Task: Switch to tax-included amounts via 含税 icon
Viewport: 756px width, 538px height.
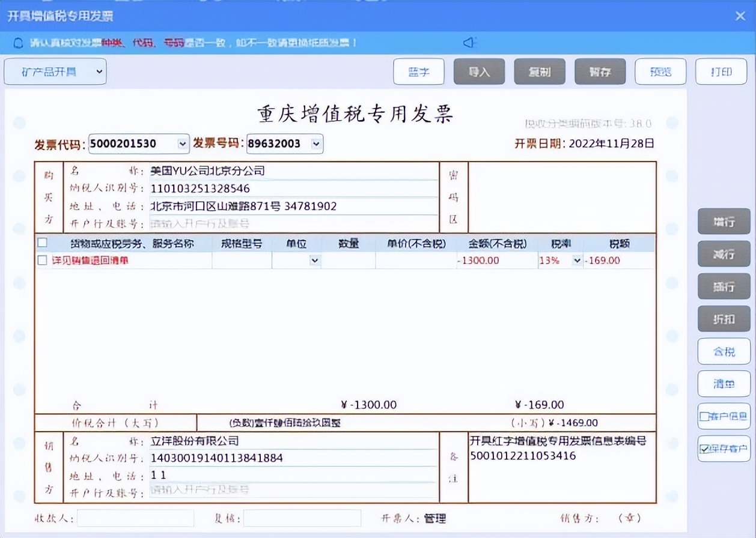Action: [x=724, y=352]
